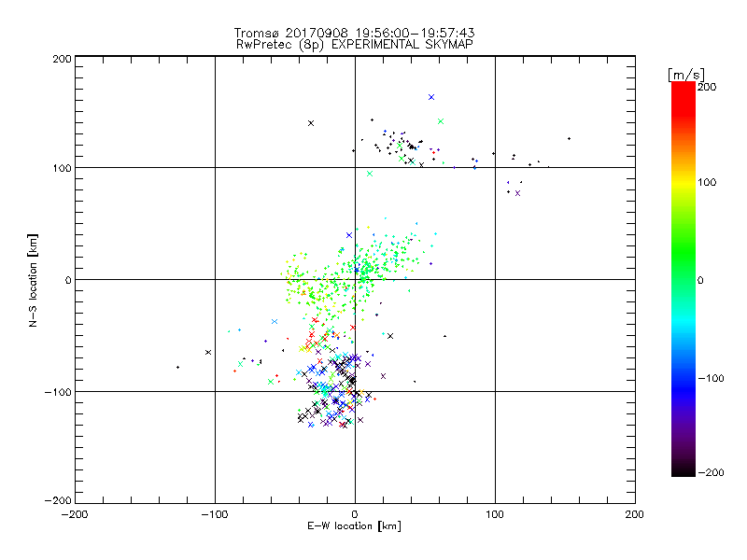This screenshot has height=560, width=747.
Task: Click the N-S axis tick label '100'
Action: pyautogui.click(x=63, y=168)
